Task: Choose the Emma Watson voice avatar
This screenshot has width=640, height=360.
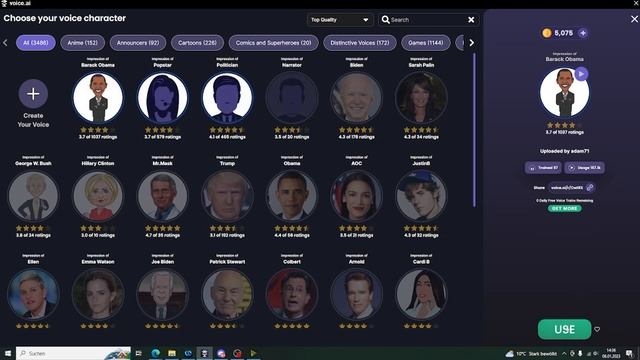Action: pyautogui.click(x=98, y=294)
